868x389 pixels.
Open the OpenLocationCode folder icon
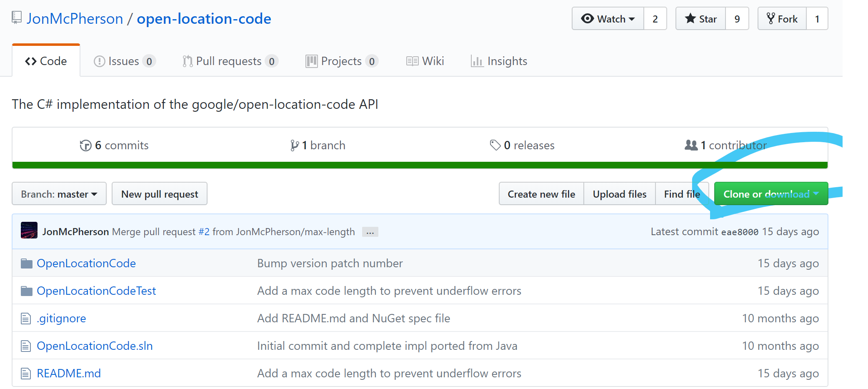point(26,263)
